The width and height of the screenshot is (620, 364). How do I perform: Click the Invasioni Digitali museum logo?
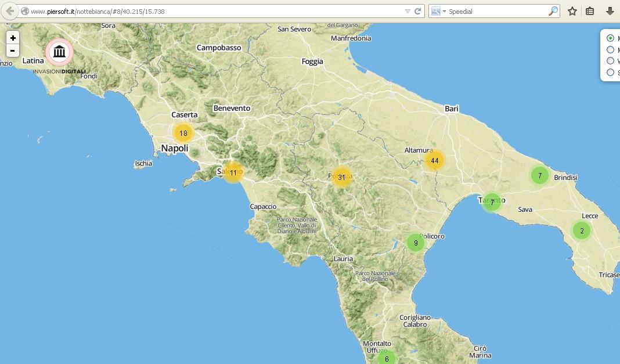click(x=59, y=52)
